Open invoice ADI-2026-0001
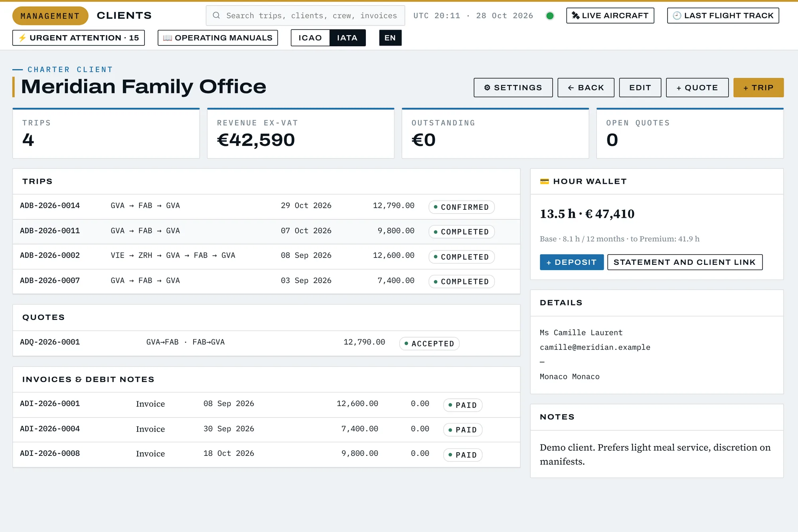Viewport: 798px width, 532px height. pyautogui.click(x=266, y=404)
